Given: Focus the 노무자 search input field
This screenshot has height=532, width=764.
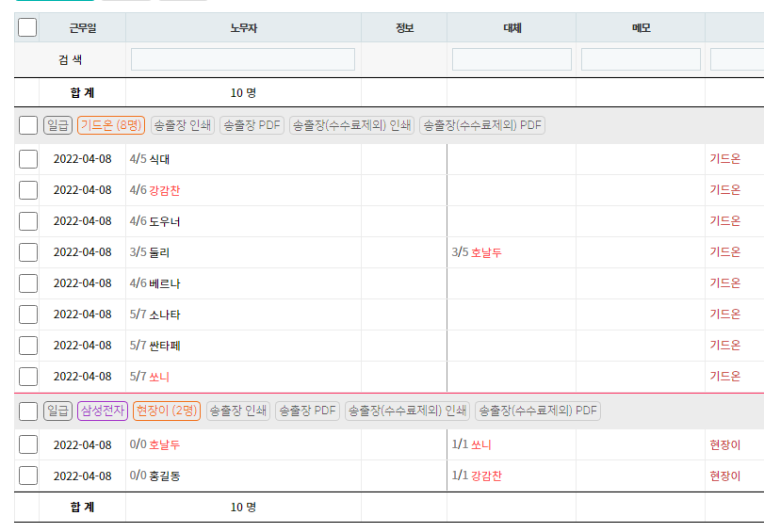Looking at the screenshot, I should click(243, 59).
